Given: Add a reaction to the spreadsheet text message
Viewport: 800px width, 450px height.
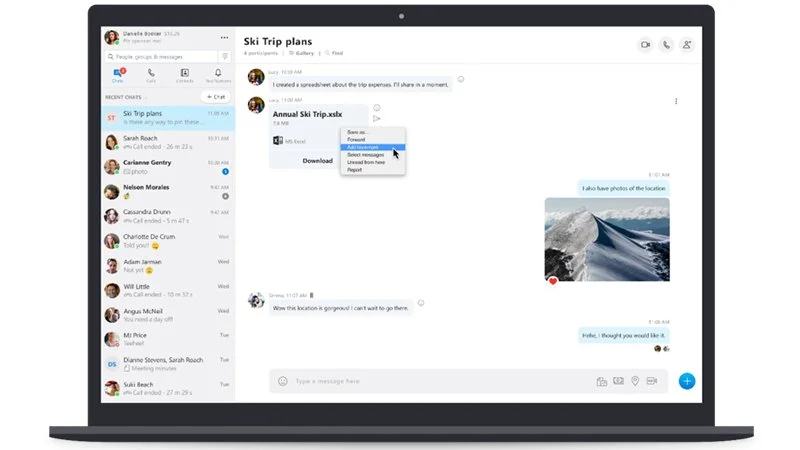Looking at the screenshot, I should pyautogui.click(x=461, y=79).
